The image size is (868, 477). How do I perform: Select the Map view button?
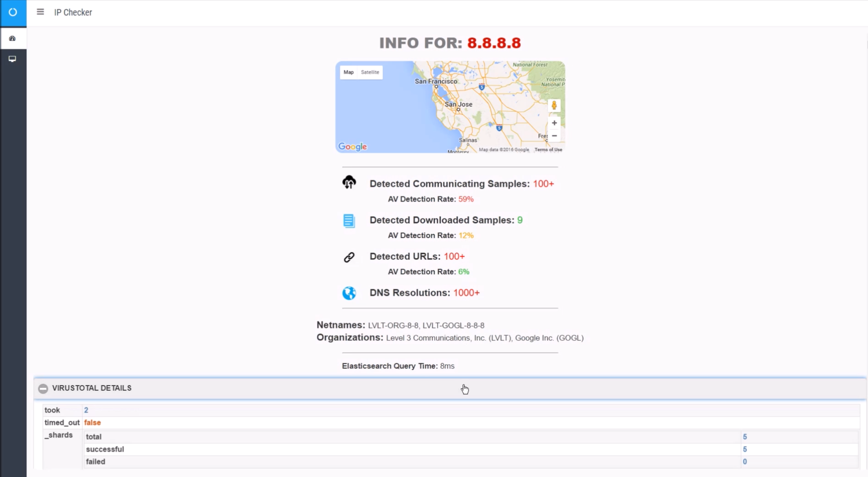tap(348, 72)
